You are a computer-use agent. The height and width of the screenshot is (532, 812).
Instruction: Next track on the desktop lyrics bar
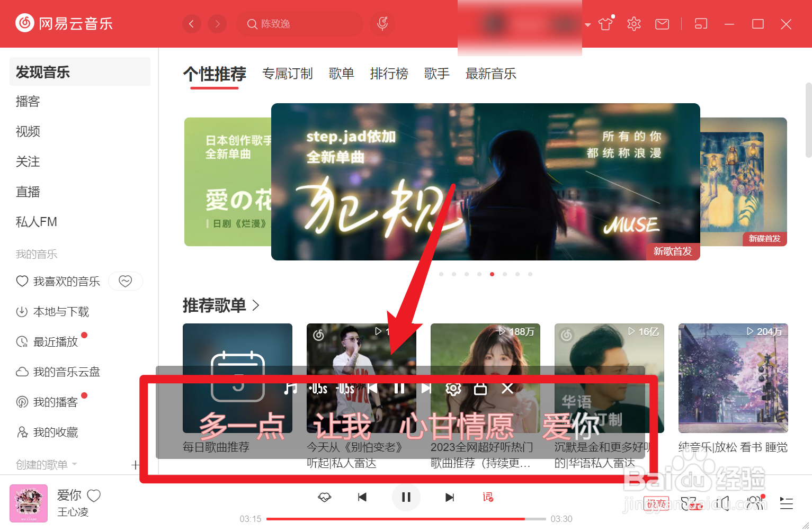click(x=426, y=389)
